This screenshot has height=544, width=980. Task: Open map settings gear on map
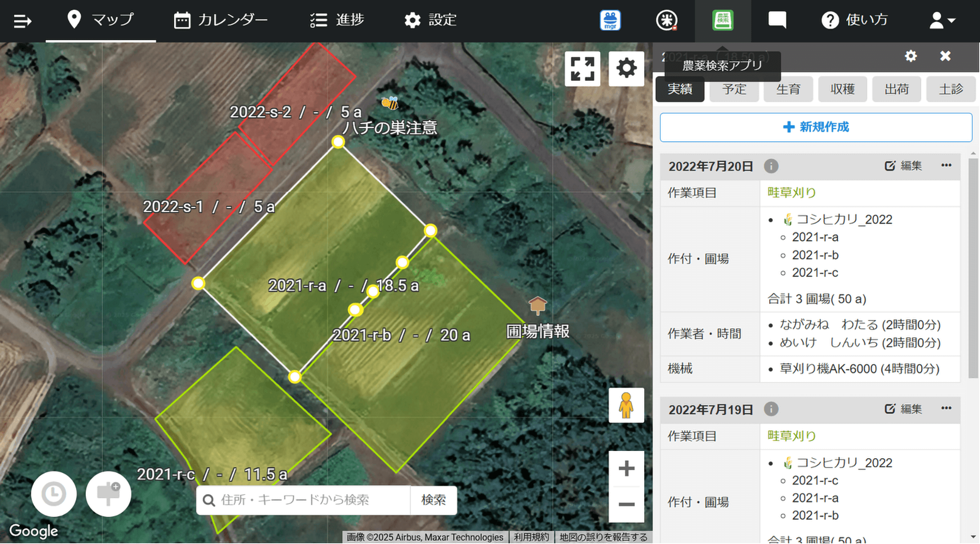click(x=626, y=69)
